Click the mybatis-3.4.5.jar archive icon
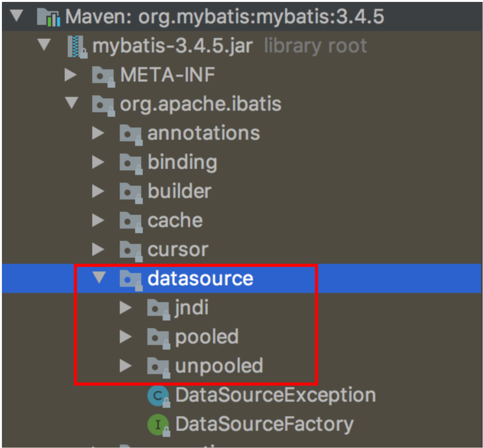This screenshot has height=448, width=483. click(x=77, y=46)
